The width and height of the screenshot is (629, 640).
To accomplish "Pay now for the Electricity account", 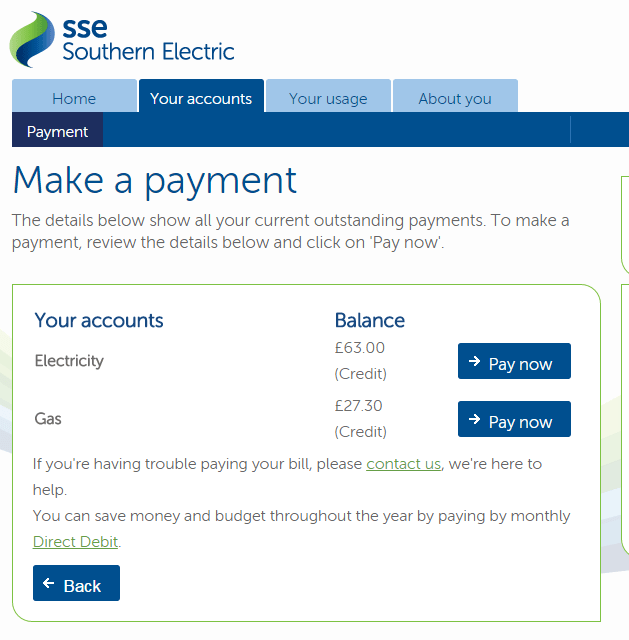I will [514, 362].
